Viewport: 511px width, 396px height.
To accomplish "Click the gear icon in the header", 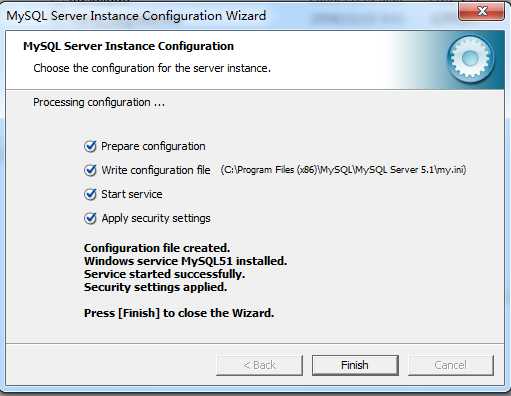I will [470, 59].
